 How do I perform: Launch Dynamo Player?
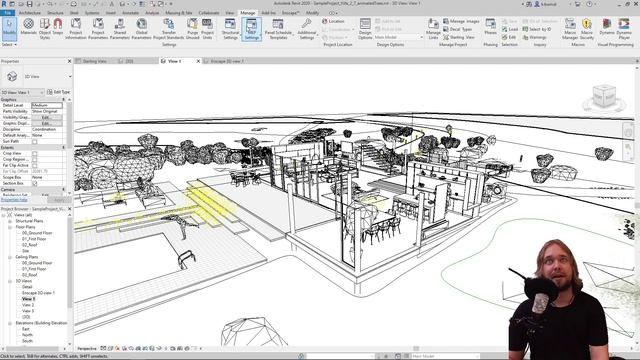(624, 29)
